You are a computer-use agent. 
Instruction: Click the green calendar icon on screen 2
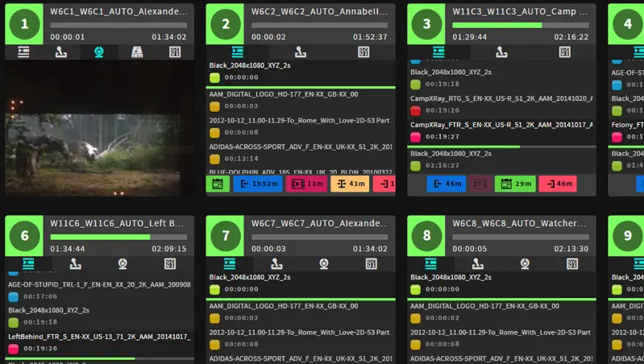point(217,184)
